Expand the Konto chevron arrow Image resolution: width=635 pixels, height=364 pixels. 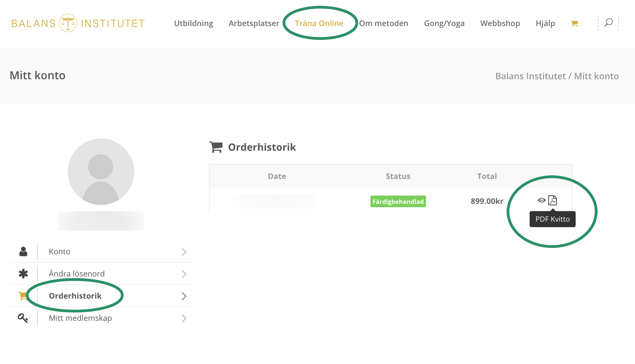184,252
